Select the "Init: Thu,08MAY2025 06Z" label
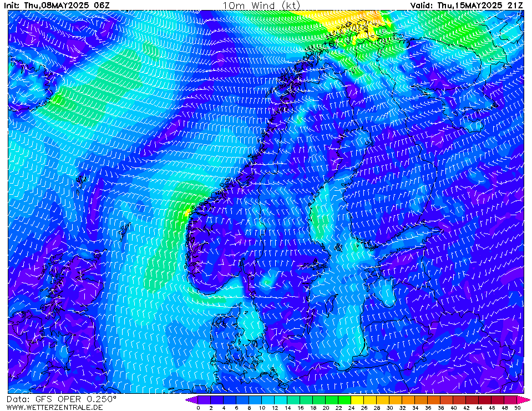The image size is (532, 411). tap(57, 6)
